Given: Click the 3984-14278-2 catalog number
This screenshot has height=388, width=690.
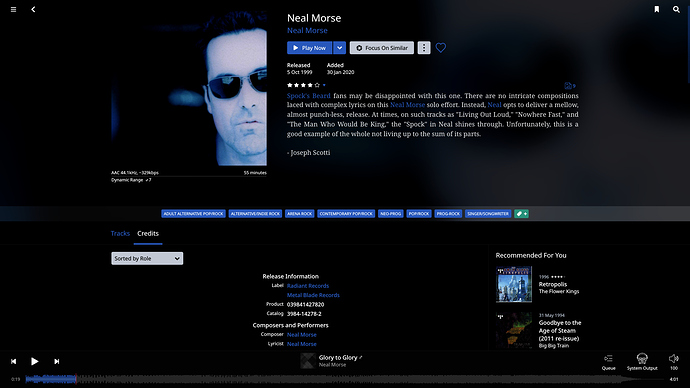Looking at the screenshot, I should pos(304,314).
